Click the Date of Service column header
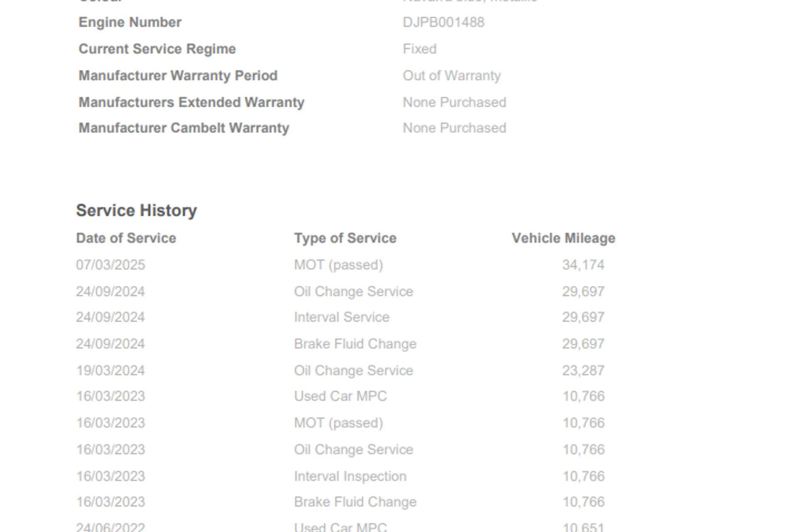Screen dimensions: 798x532 [126, 238]
